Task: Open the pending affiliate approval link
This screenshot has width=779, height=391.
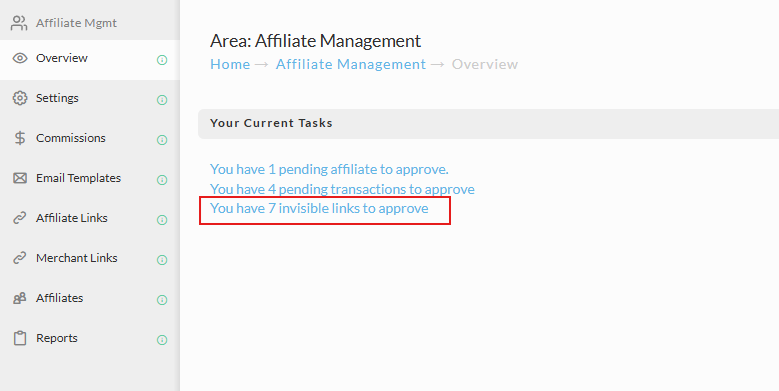Action: pyautogui.click(x=329, y=169)
